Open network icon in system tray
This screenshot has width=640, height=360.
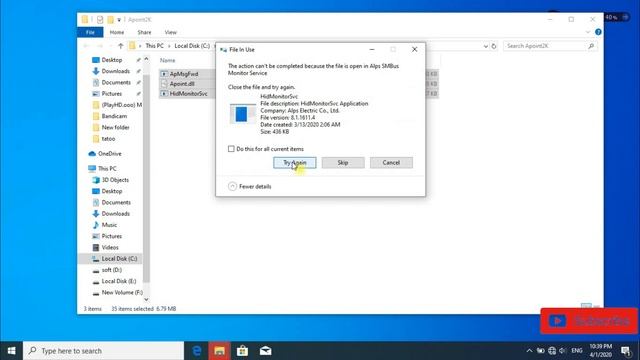pos(552,351)
